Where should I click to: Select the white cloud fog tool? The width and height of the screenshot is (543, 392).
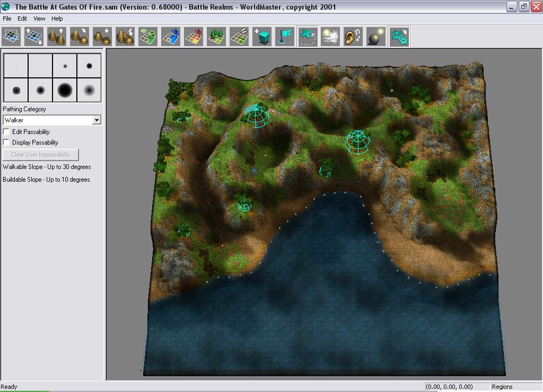click(330, 37)
